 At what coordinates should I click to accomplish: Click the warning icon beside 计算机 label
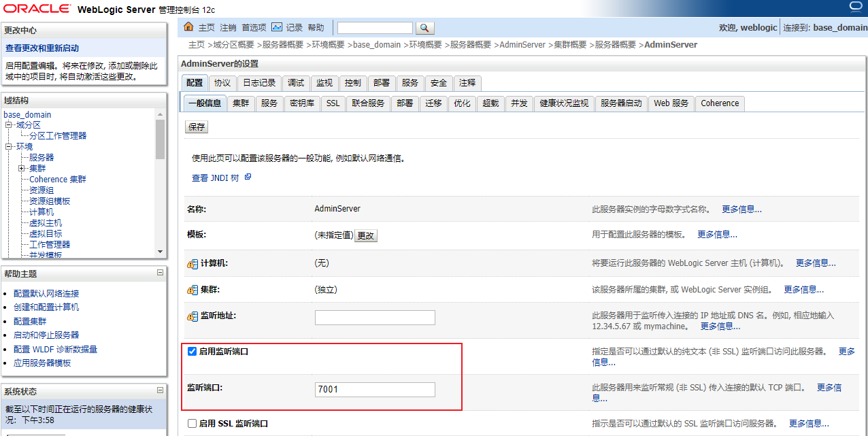click(x=193, y=263)
